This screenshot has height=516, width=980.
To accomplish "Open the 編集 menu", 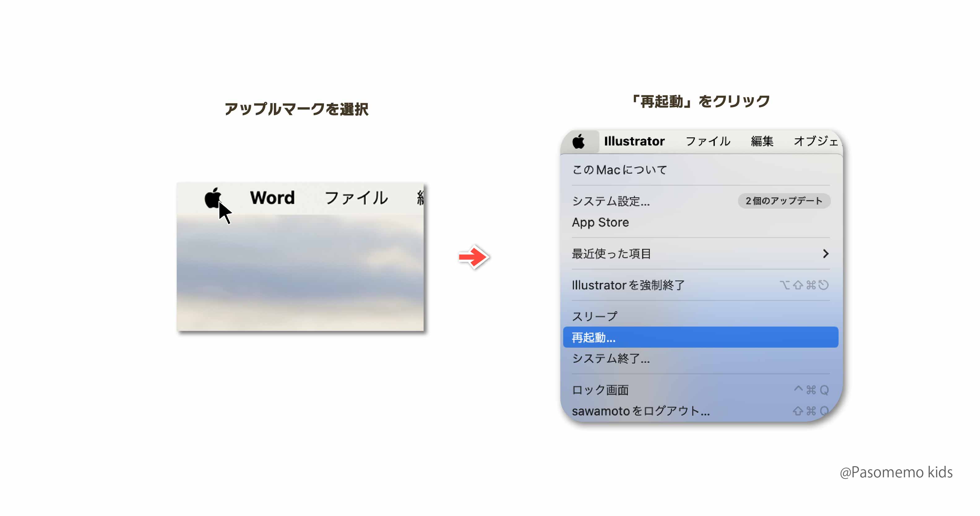I will click(762, 141).
